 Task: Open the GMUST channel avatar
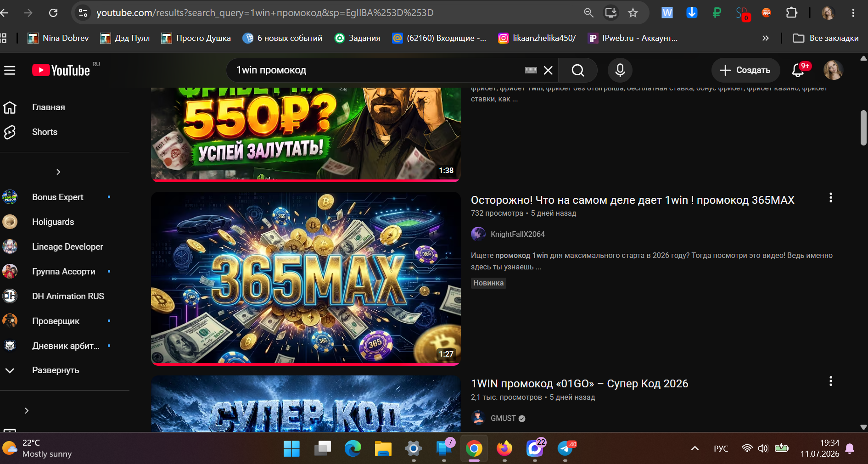click(478, 418)
